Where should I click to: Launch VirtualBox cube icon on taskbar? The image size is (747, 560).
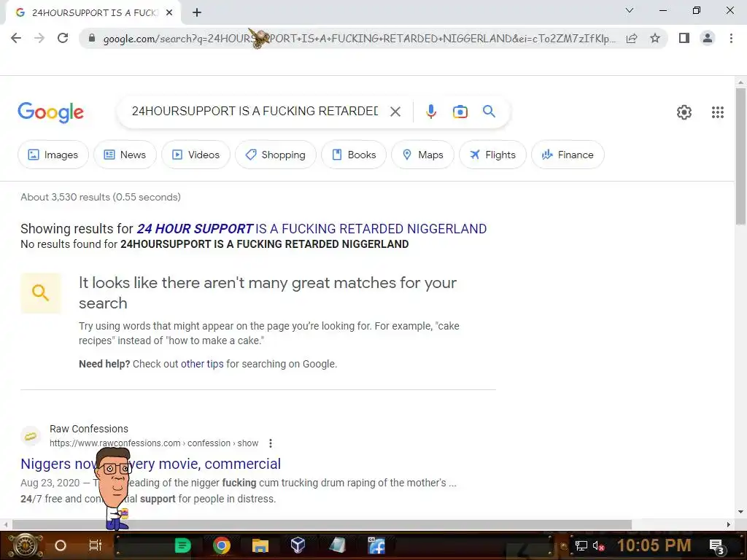pos(298,545)
